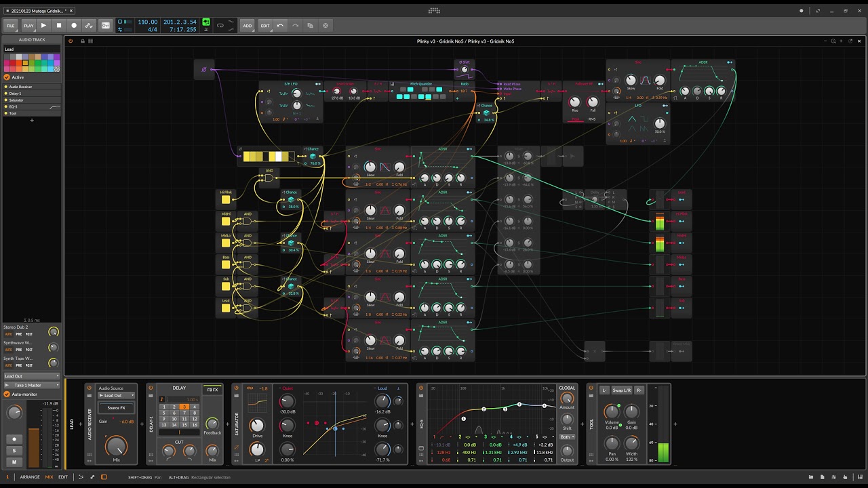Open the PLAY menu
The height and width of the screenshot is (488, 868).
point(28,26)
